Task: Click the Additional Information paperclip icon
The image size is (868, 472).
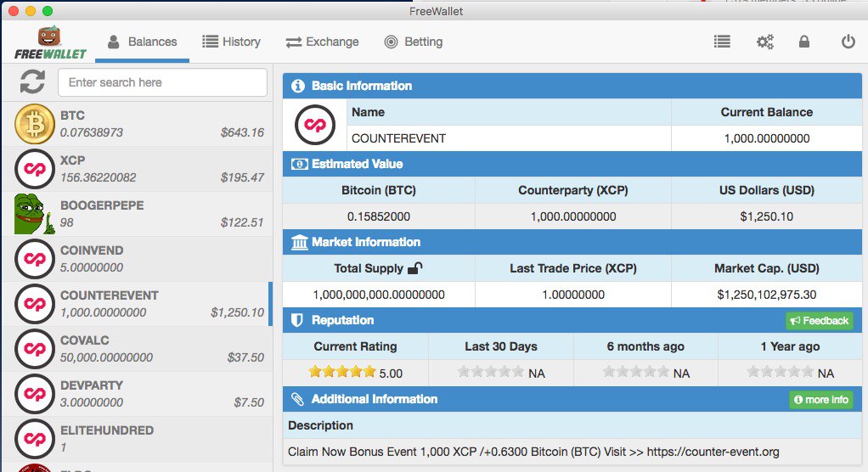Action: 297,399
